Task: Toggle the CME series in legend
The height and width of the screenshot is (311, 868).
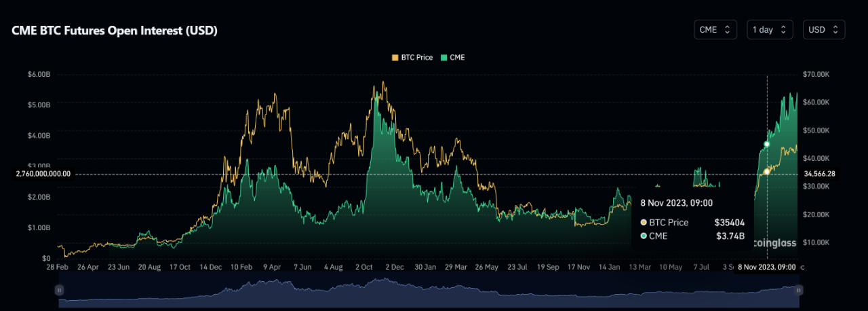Action: pyautogui.click(x=453, y=58)
